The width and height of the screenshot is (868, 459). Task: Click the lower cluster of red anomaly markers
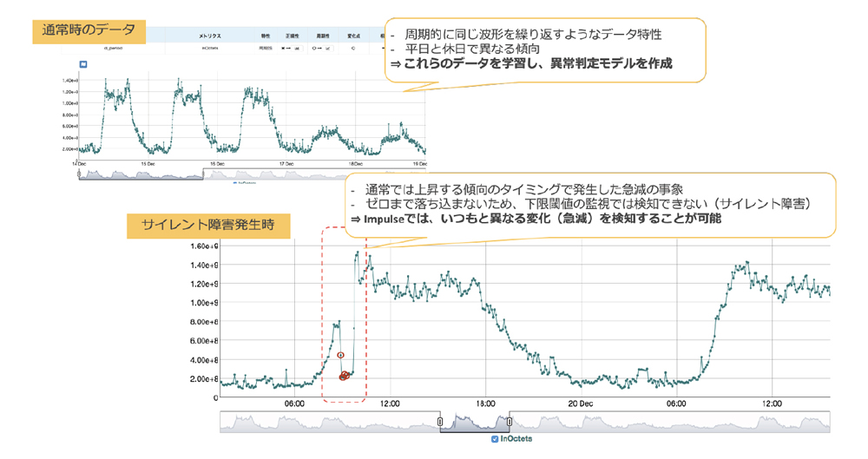click(345, 376)
